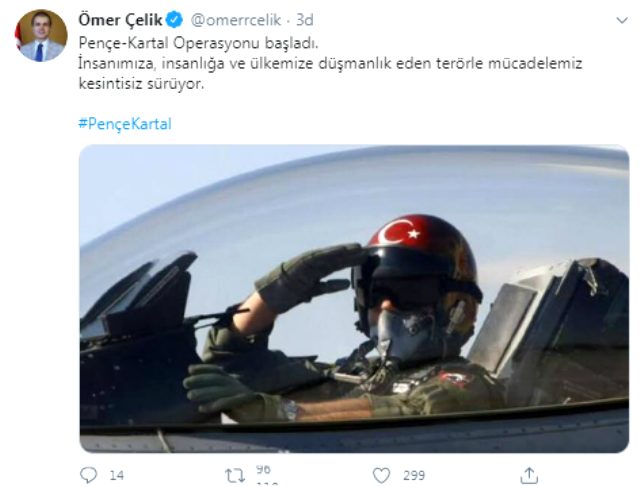The width and height of the screenshot is (640, 487).
Task: Open Ömer Çelik's profile avatar
Action: coord(41,36)
